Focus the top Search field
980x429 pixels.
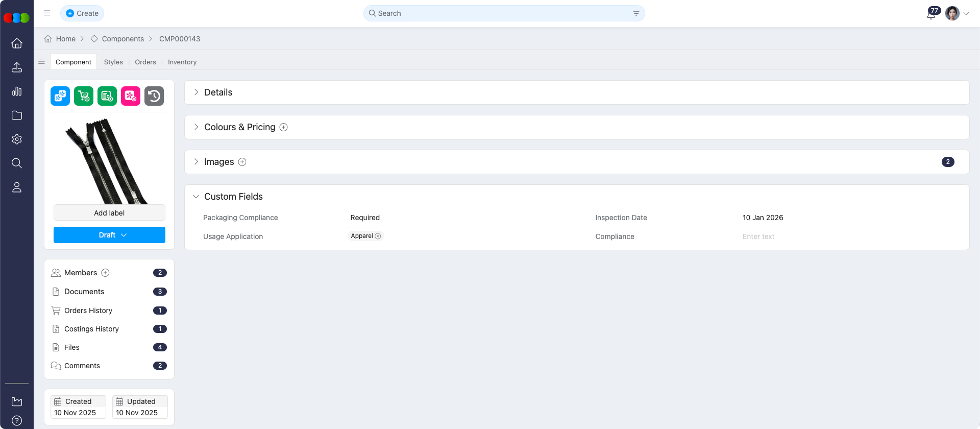pyautogui.click(x=504, y=13)
